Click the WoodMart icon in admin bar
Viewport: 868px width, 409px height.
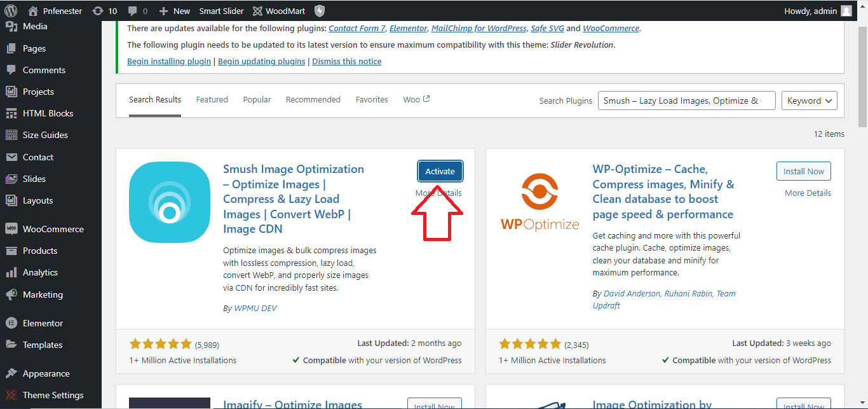click(257, 11)
